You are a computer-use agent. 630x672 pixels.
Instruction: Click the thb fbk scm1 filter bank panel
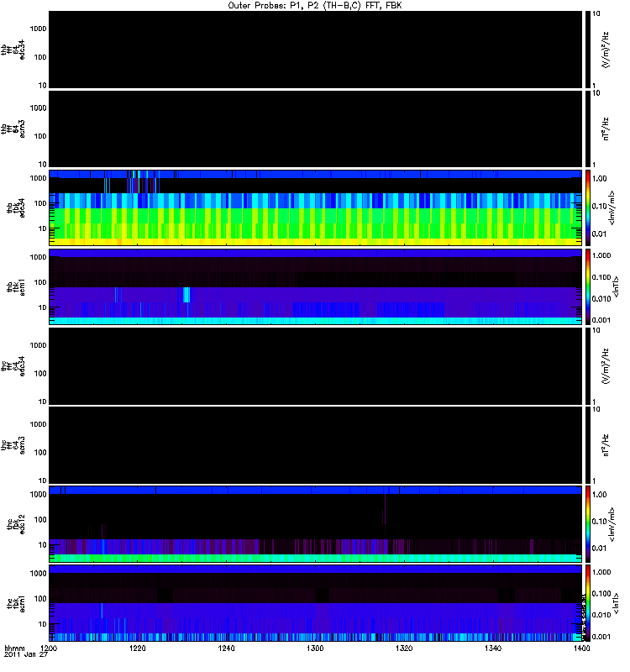[315, 286]
